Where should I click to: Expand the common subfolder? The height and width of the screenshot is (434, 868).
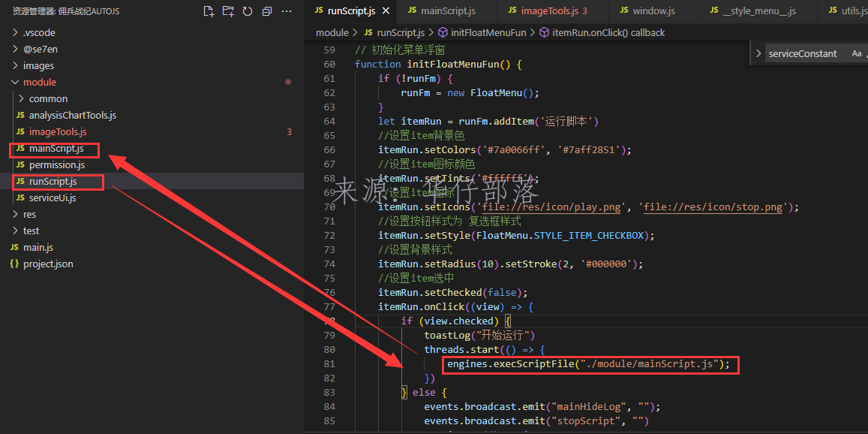click(152, 98)
